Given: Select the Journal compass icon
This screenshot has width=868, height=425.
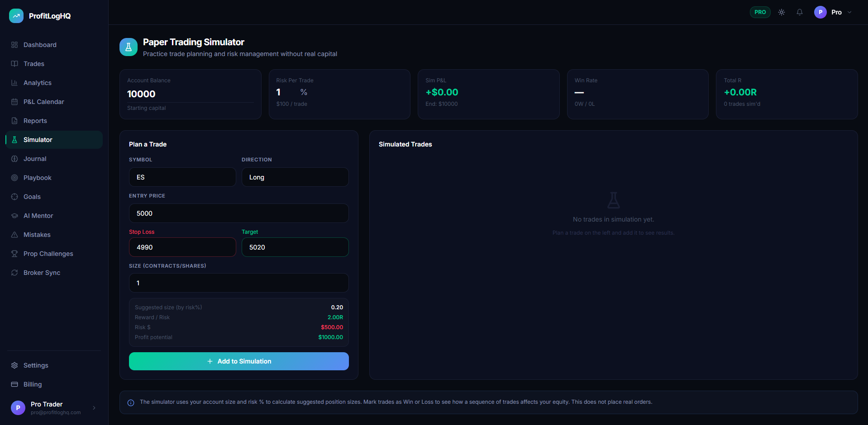Looking at the screenshot, I should click(x=14, y=159).
